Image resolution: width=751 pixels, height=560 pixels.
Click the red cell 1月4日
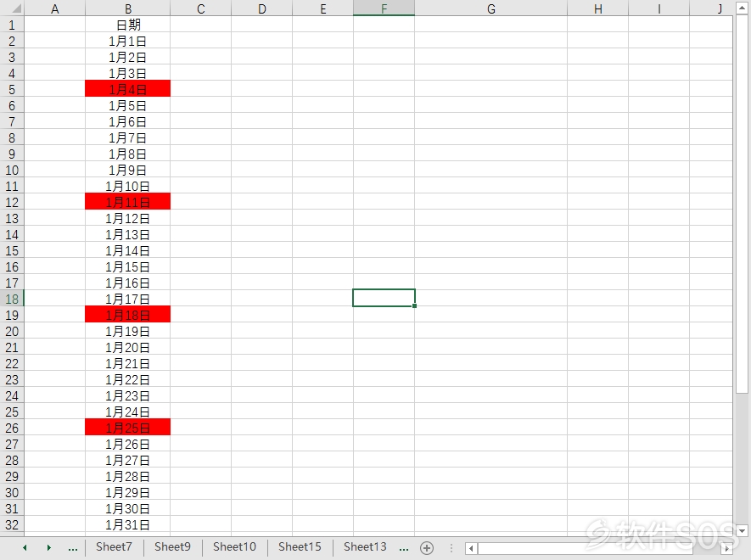[128, 89]
